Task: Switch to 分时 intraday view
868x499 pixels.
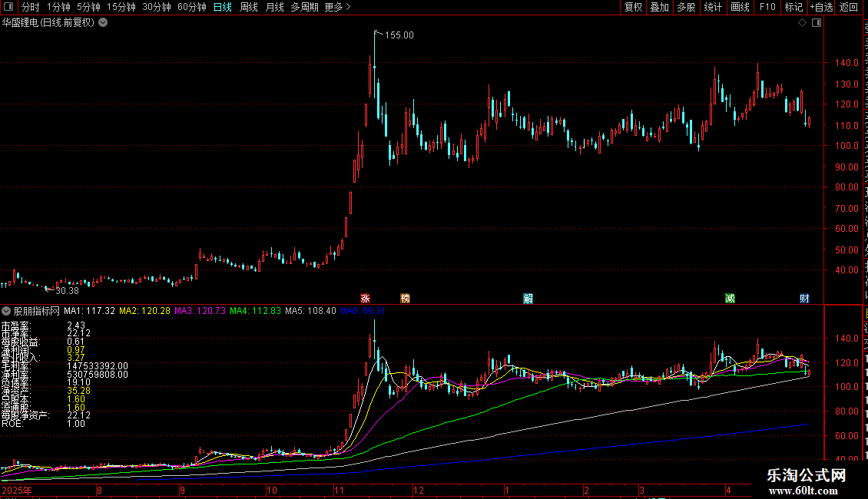Action: 31,7
